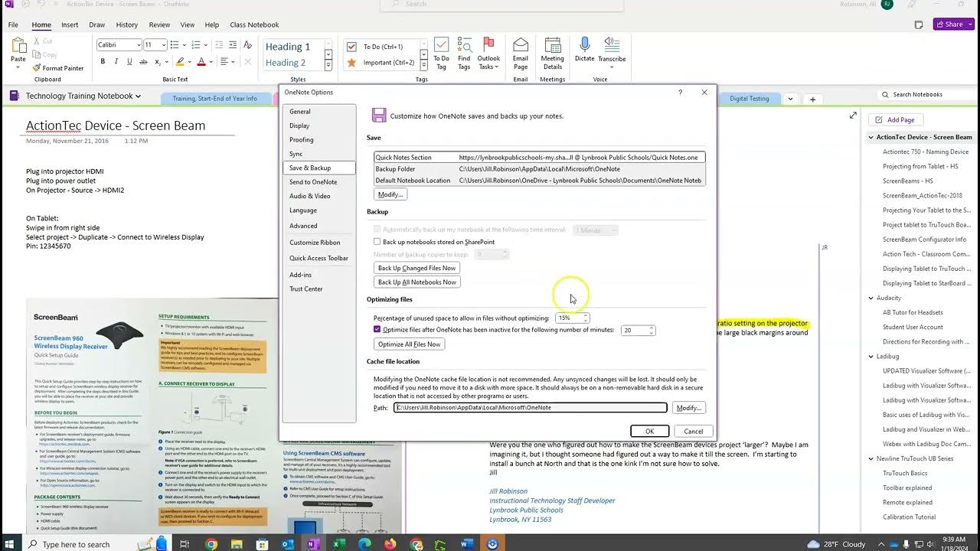Adjust inactive minutes stepper value 20

(x=652, y=331)
